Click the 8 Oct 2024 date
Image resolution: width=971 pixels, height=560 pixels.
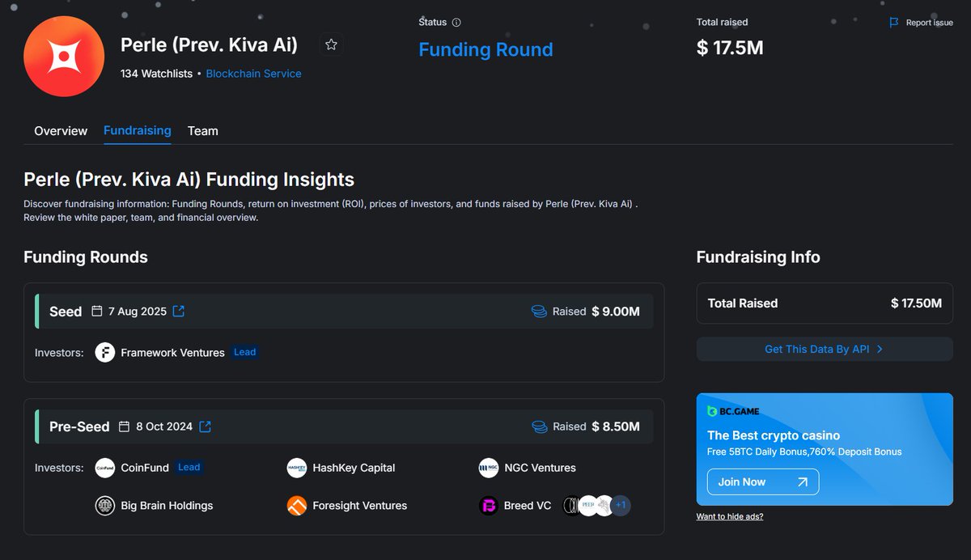[163, 426]
